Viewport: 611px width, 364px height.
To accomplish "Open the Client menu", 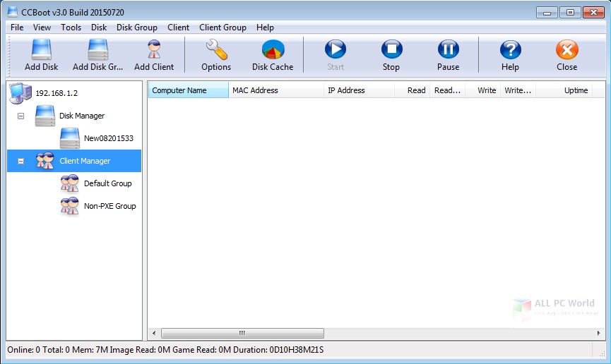I will click(178, 28).
